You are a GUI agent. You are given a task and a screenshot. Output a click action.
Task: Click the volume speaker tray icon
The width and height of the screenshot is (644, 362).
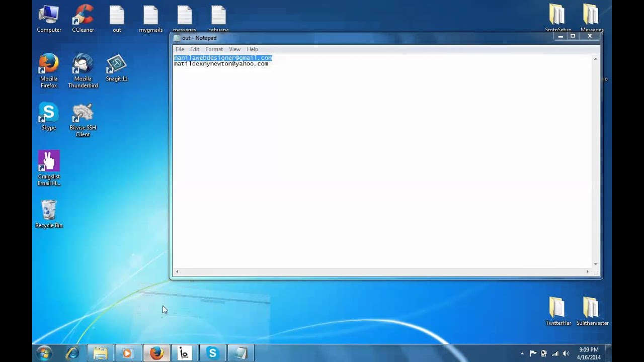tap(566, 353)
